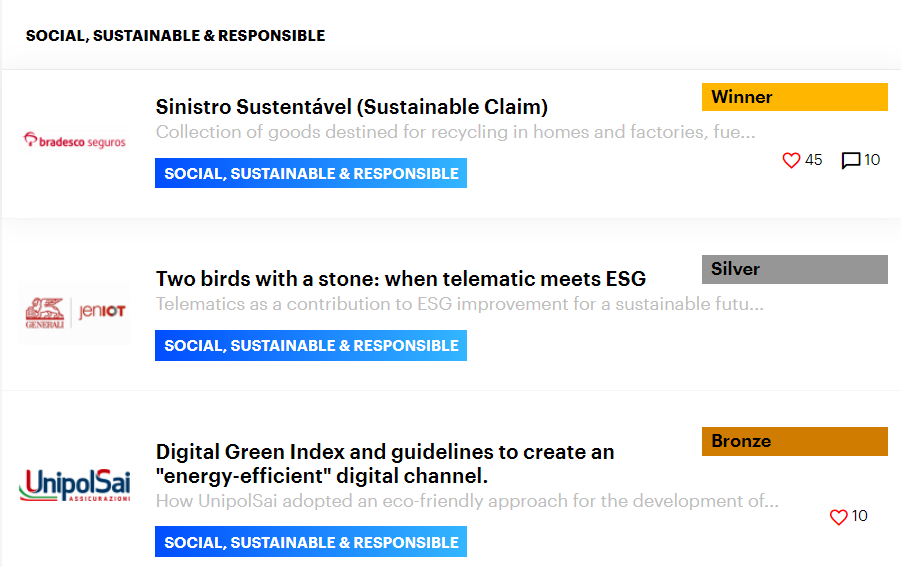Click the 10 comments count on first entry
This screenshot has height=567, width=901.
tap(872, 160)
